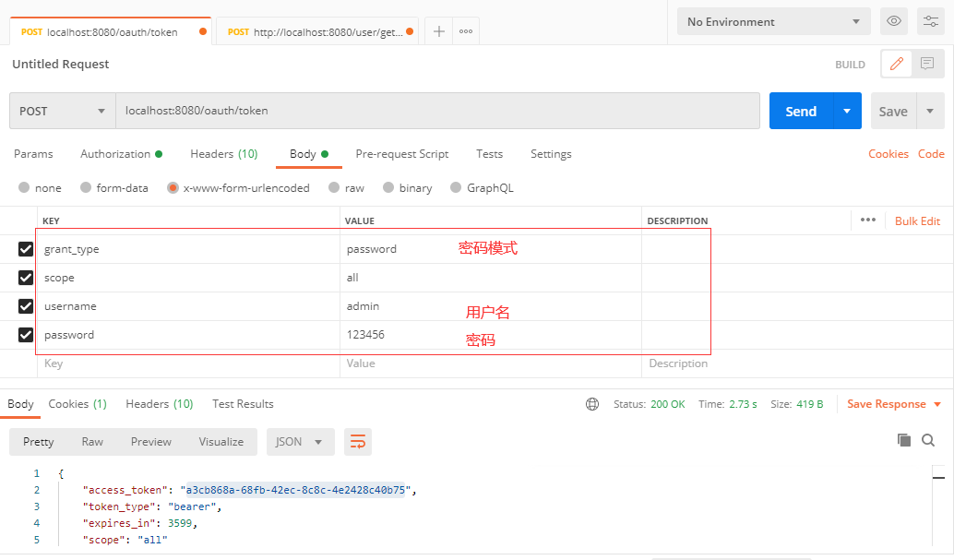Open manage environments settings icon
The image size is (954, 560).
pyautogui.click(x=931, y=21)
